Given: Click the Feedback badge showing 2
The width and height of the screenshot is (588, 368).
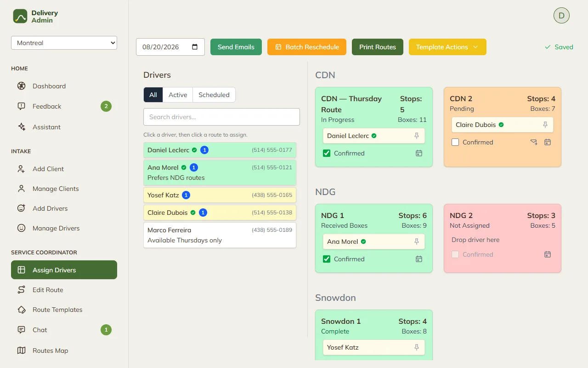Looking at the screenshot, I should tap(106, 106).
